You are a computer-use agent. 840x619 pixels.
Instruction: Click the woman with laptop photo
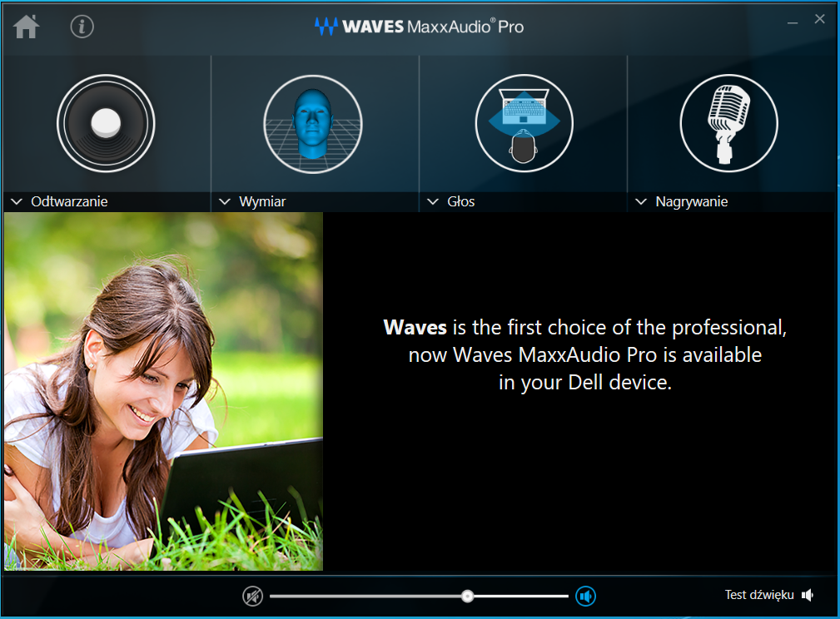pos(163,391)
